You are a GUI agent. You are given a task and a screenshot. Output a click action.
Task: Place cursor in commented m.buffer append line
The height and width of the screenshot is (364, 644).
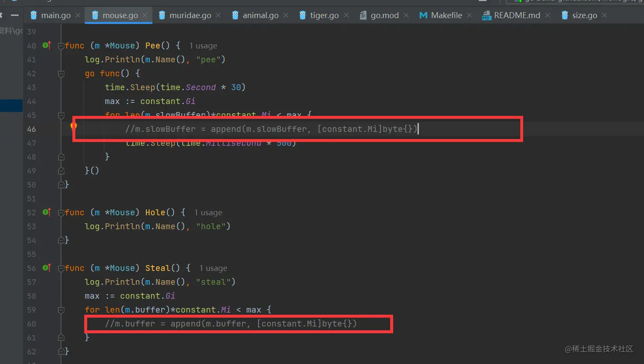pyautogui.click(x=231, y=324)
